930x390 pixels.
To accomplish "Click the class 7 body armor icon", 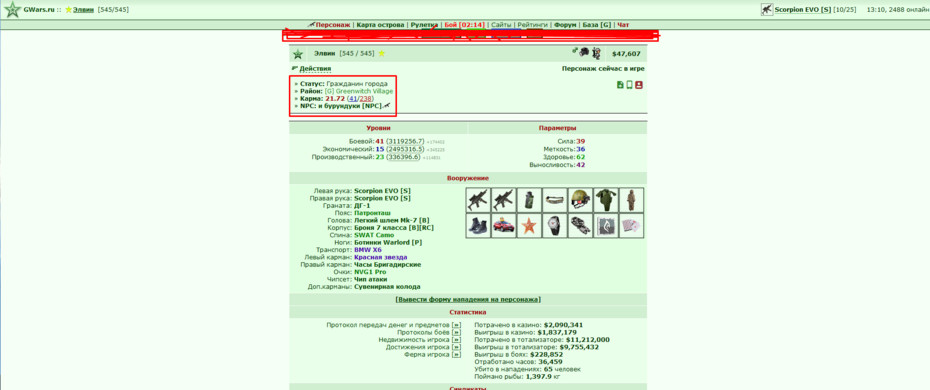I will pos(606,200).
